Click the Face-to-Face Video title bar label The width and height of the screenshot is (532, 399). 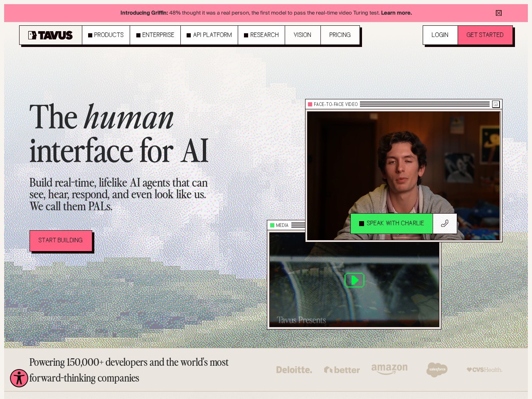(336, 104)
